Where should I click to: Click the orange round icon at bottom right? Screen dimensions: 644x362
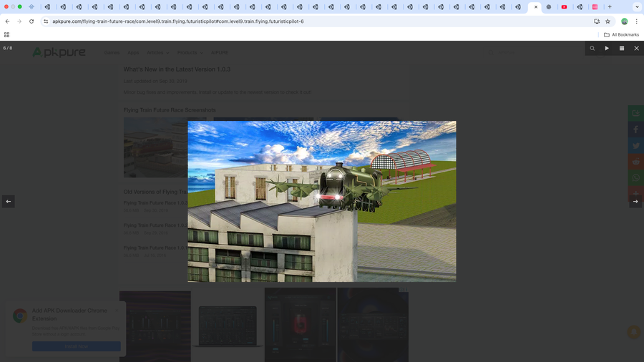click(x=634, y=332)
